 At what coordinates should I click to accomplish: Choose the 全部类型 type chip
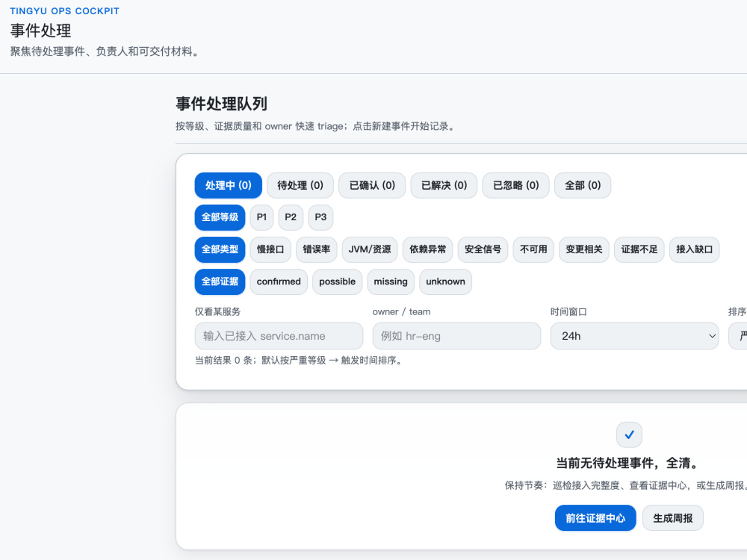[220, 249]
